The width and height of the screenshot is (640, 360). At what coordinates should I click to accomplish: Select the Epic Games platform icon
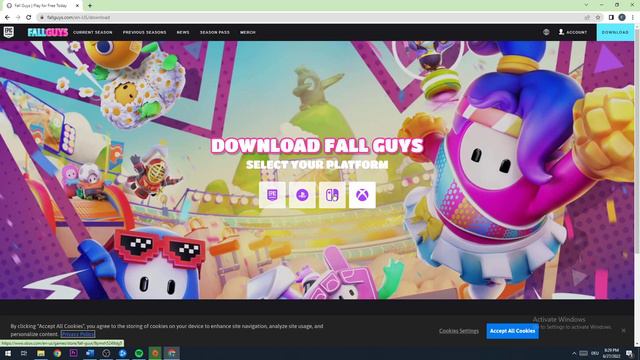tap(272, 195)
